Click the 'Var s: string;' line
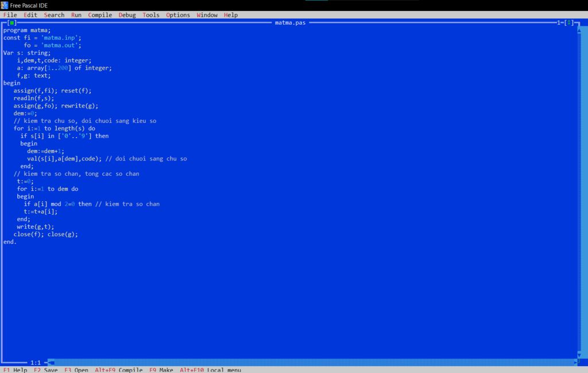The height and width of the screenshot is (373, 588). [x=27, y=53]
